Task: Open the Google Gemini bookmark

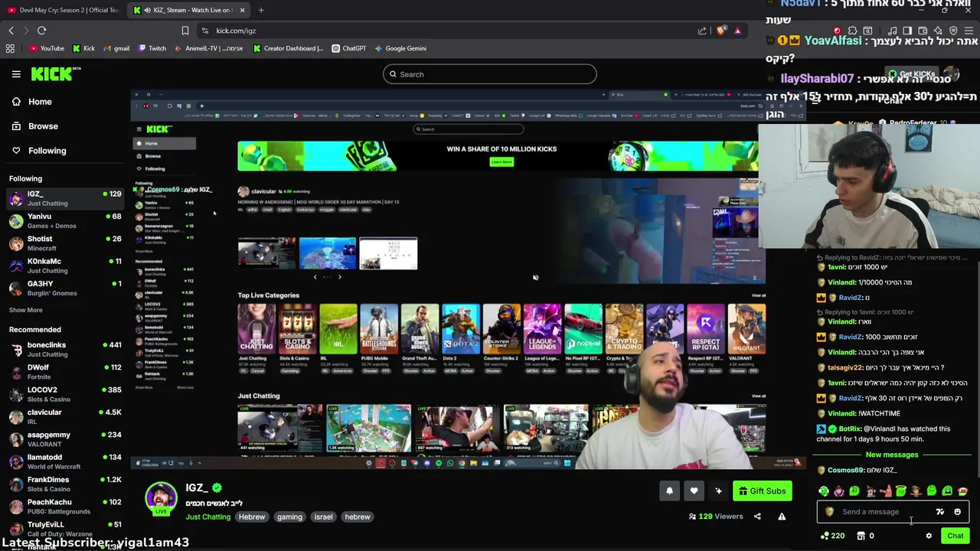Action: 400,48
